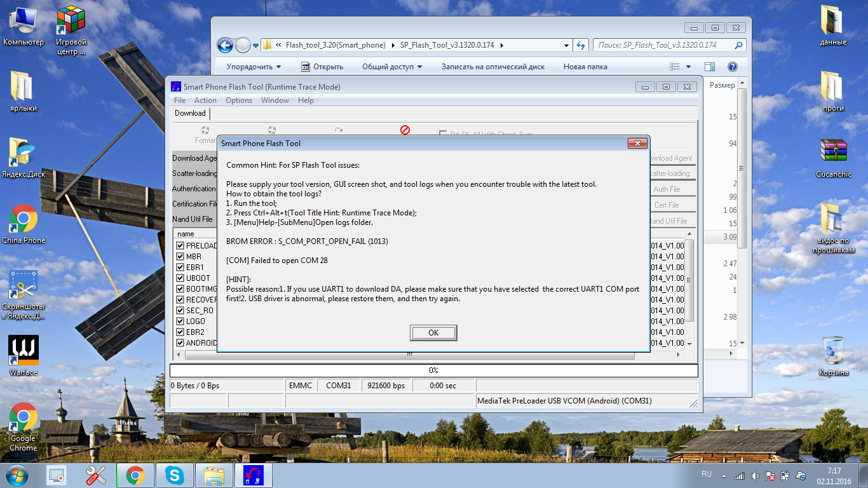Image resolution: width=868 pixels, height=488 pixels.
Task: Click OK in the error dialog
Action: coord(433,333)
